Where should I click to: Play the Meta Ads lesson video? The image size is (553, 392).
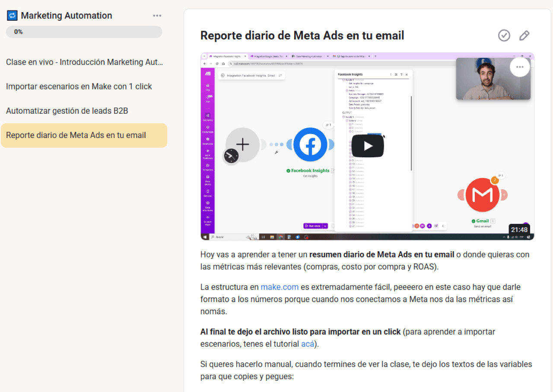(x=368, y=146)
